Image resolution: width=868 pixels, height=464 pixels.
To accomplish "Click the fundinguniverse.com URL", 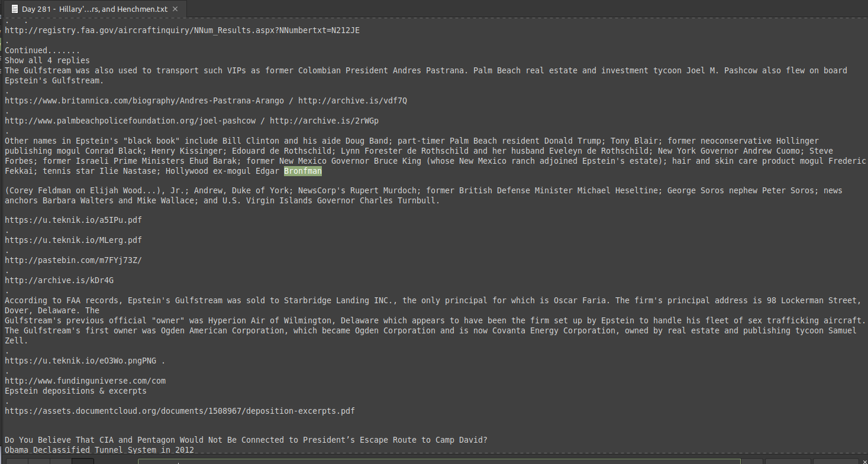I will click(85, 381).
